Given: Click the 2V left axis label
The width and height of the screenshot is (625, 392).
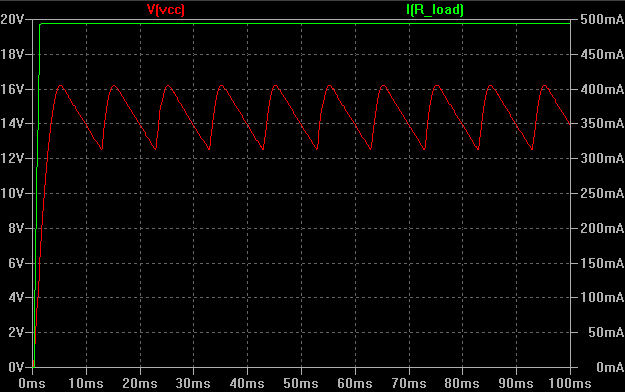Looking at the screenshot, I should 16,332.
